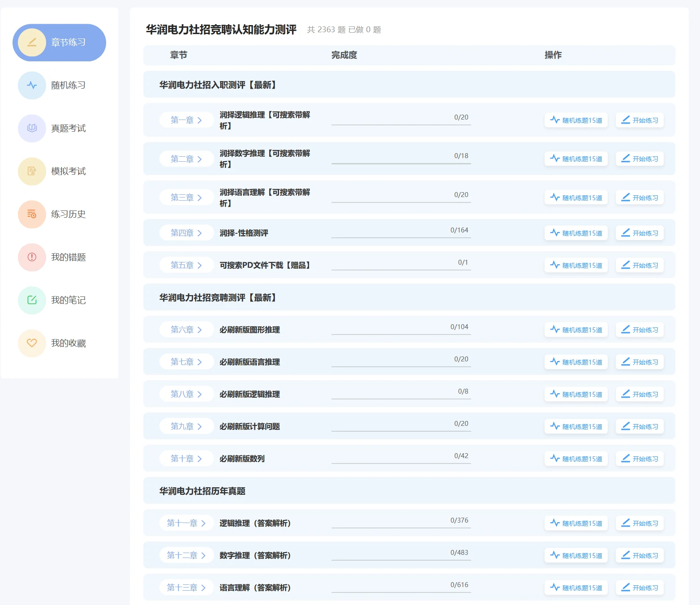
Task: Click pencil icon in 第八章 开始练习 button
Action: click(626, 394)
